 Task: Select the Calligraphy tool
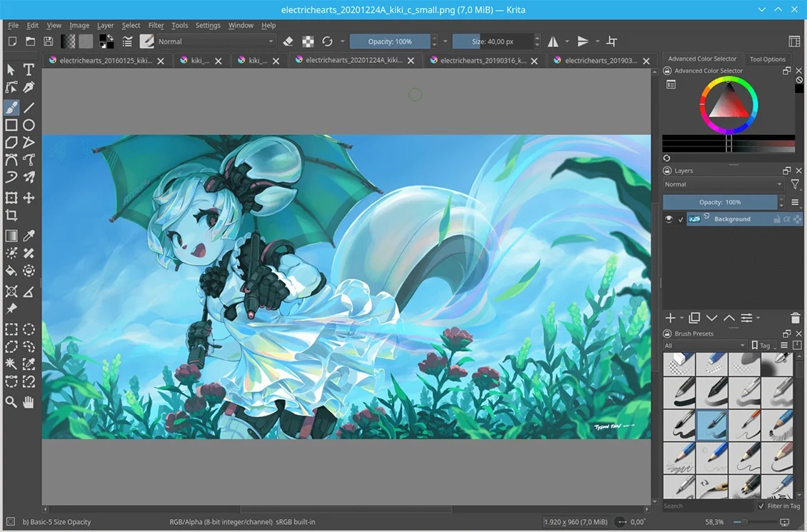coord(29,87)
